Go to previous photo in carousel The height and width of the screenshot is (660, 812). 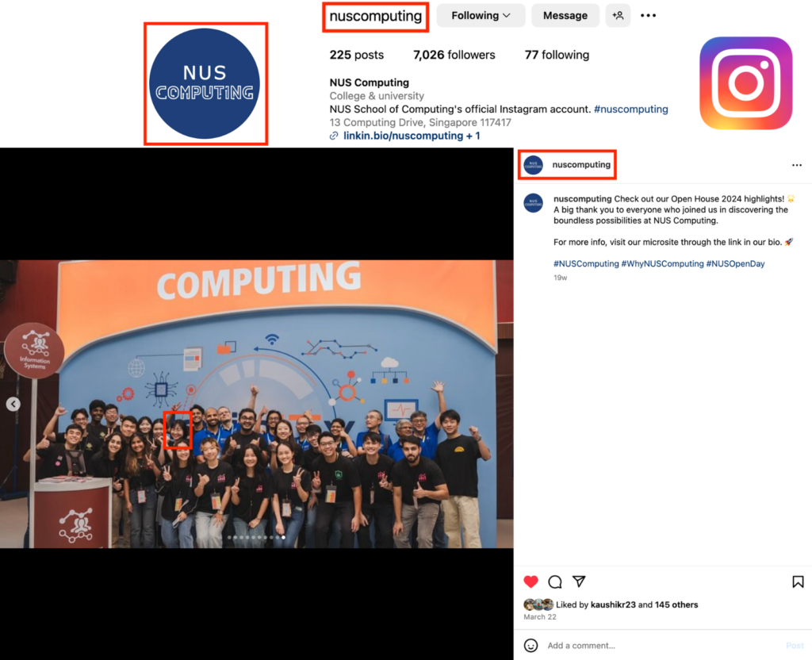[13, 405]
